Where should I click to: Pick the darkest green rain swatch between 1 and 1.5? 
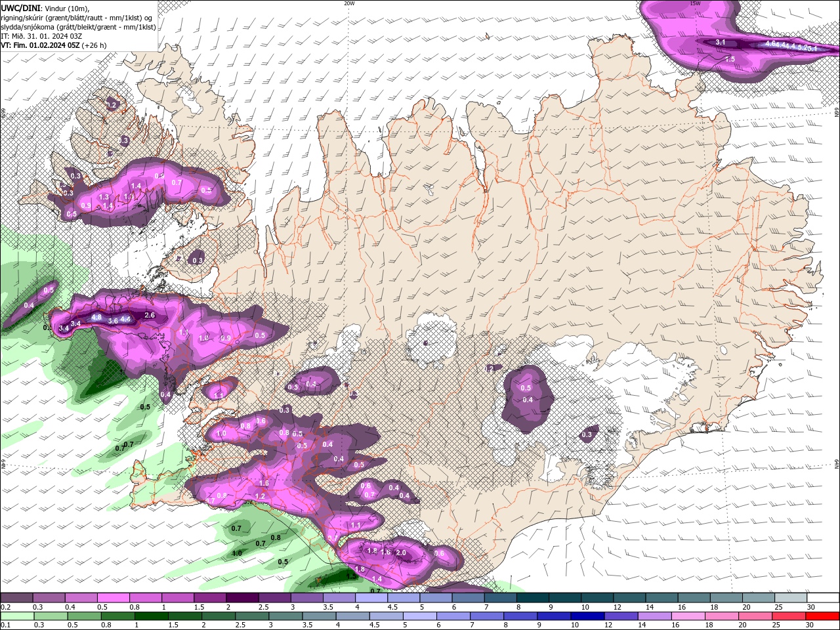pos(151,616)
